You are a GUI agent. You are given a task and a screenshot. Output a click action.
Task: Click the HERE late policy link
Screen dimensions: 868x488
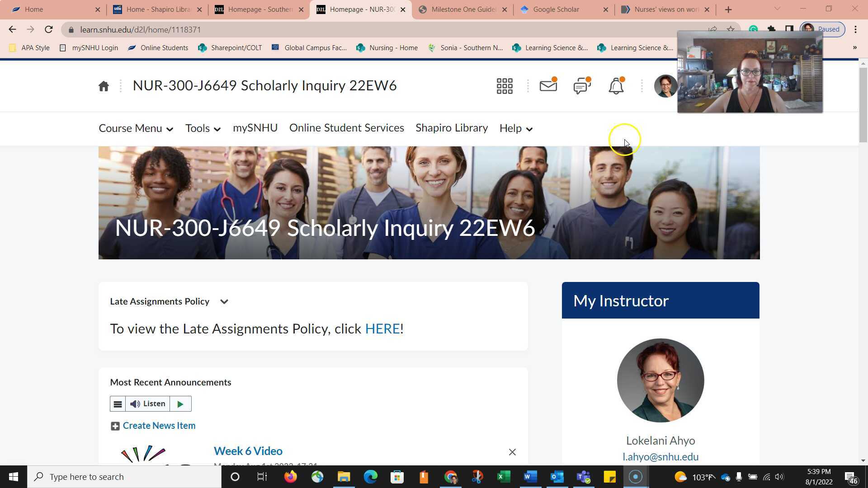pyautogui.click(x=382, y=329)
